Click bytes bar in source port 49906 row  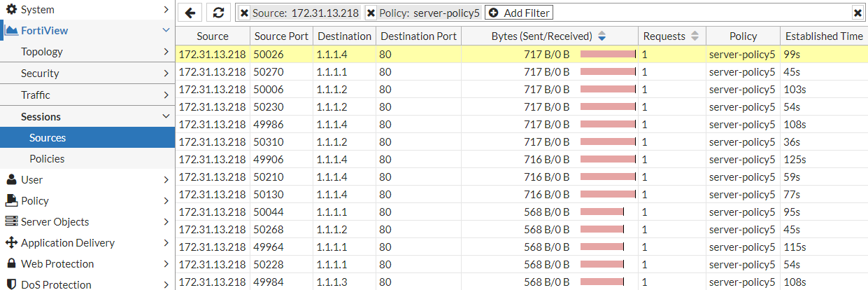coord(608,159)
